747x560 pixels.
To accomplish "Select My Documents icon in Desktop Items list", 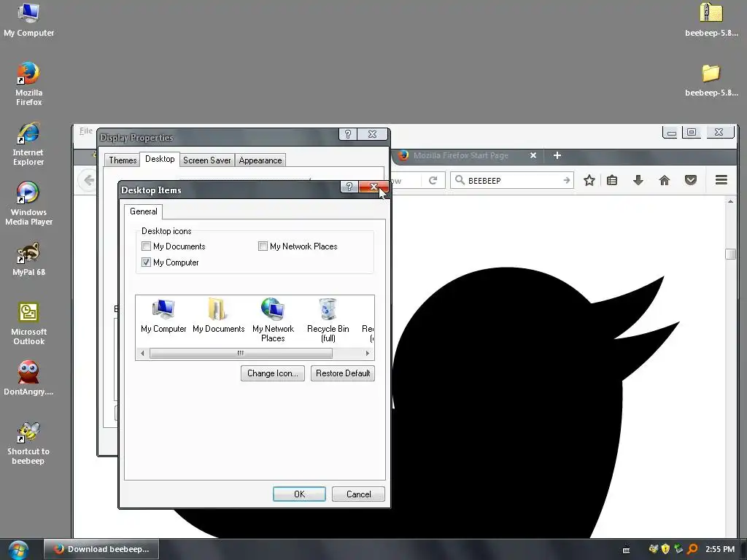I will (x=218, y=316).
